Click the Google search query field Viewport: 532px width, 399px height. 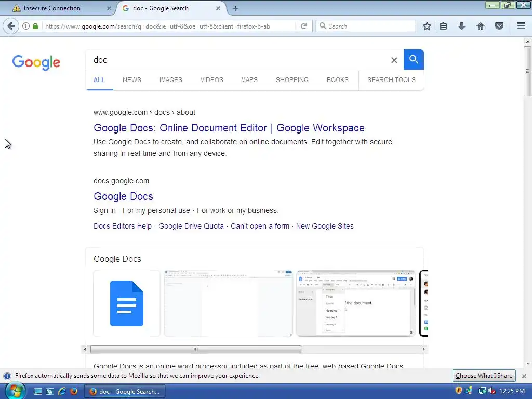tap(237, 60)
